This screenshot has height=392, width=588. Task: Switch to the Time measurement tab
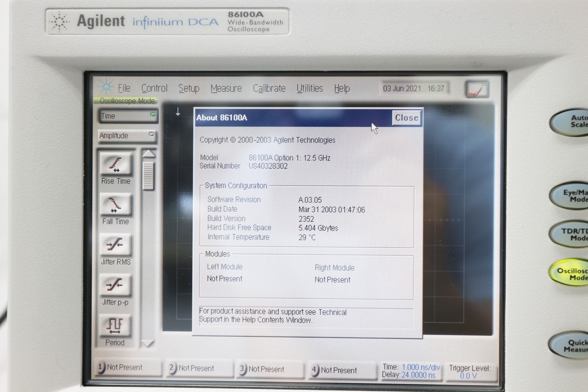pyautogui.click(x=128, y=116)
